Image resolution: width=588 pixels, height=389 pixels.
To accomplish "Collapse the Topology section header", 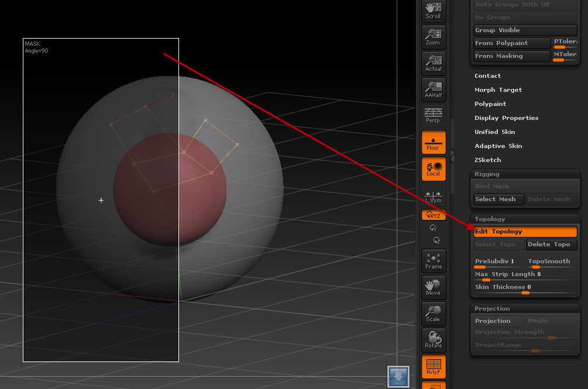I will pyautogui.click(x=525, y=219).
